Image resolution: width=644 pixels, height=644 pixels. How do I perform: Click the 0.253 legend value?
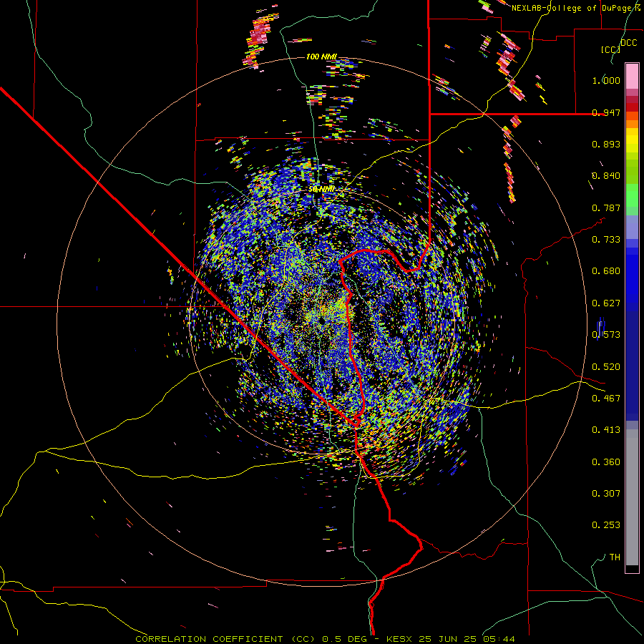click(x=606, y=525)
